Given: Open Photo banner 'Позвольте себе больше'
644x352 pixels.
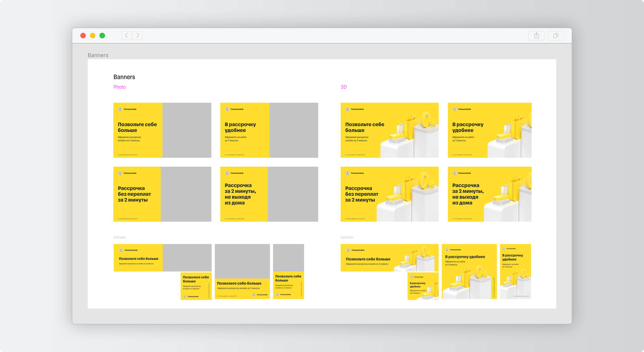Looking at the screenshot, I should pos(162,130).
